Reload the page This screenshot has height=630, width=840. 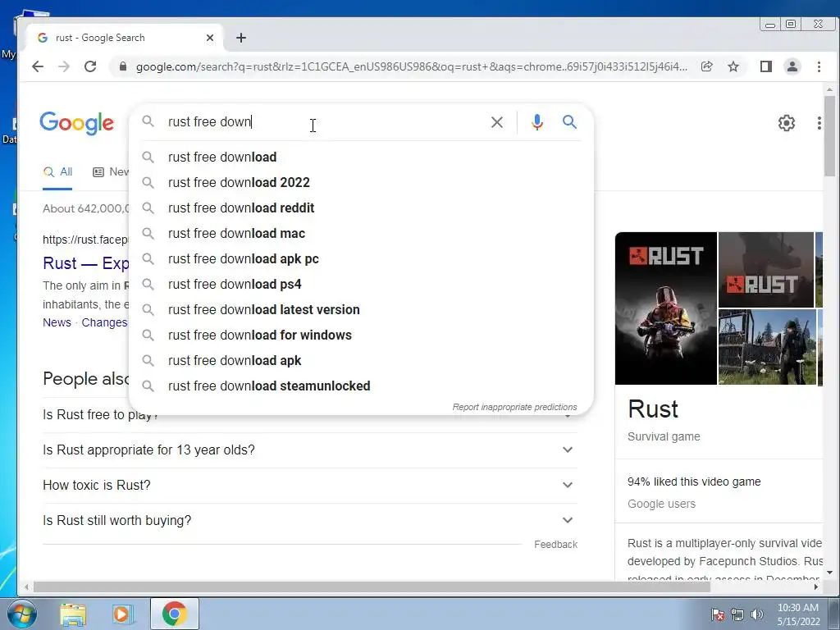90,66
